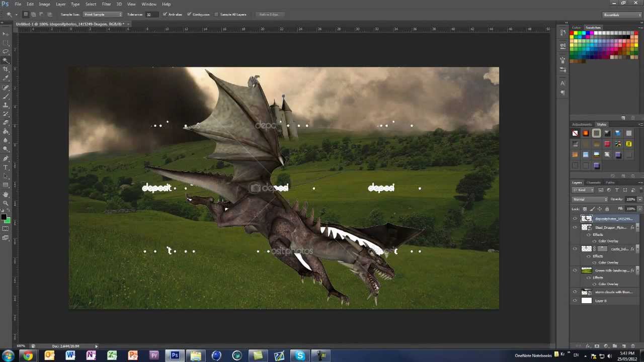The width and height of the screenshot is (644, 362).
Task: Select the Brush tool
Action: coord(6,96)
